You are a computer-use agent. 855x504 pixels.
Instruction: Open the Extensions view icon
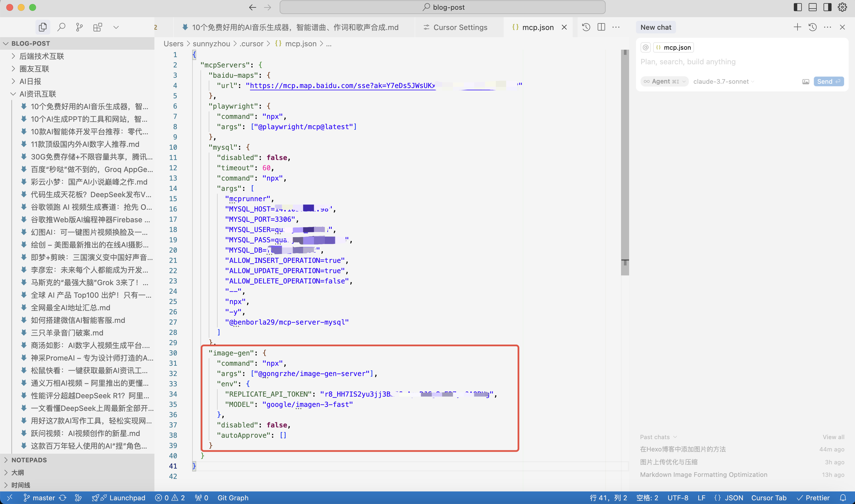pos(98,27)
